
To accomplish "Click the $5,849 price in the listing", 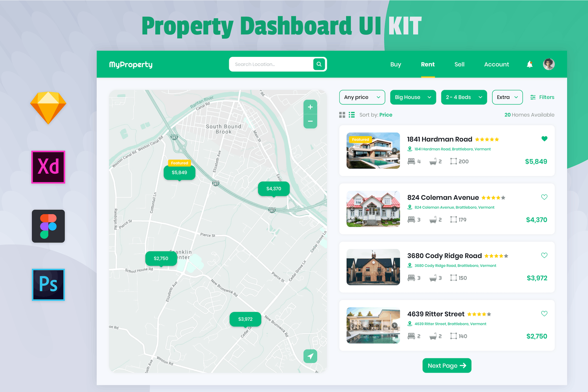I will [536, 162].
